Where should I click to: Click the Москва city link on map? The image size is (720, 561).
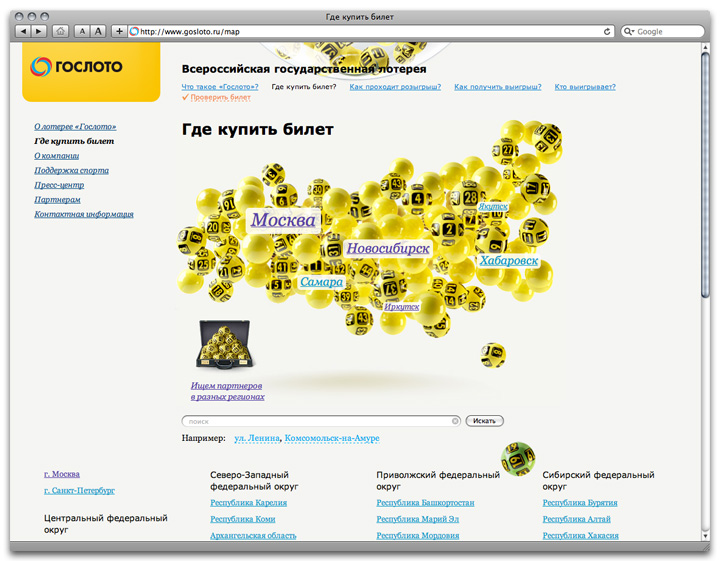click(x=283, y=220)
